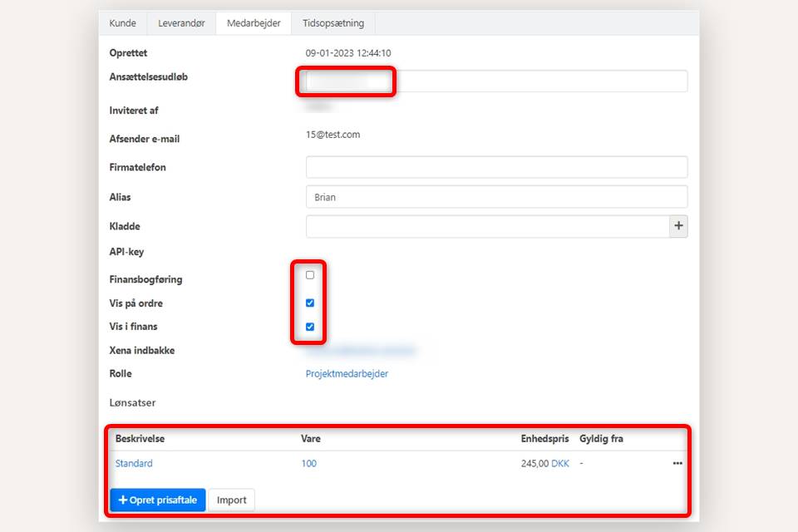
Task: Uncheck the Vis på ordre checkbox
Action: [x=310, y=303]
